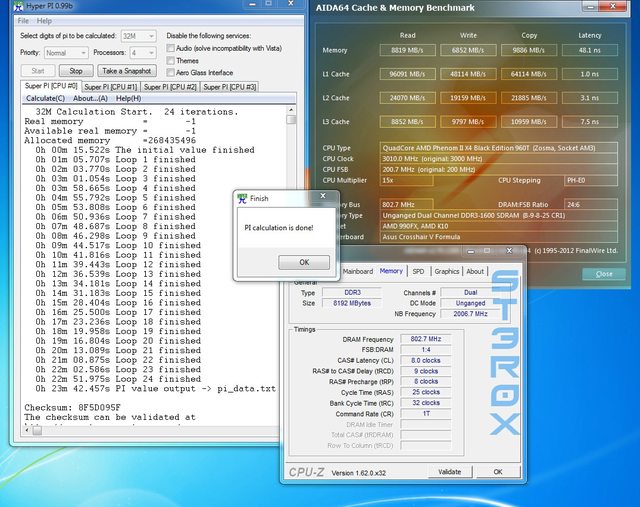This screenshot has height=507, width=640.
Task: Minimize the Hyper PI window
Action: (253, 4)
